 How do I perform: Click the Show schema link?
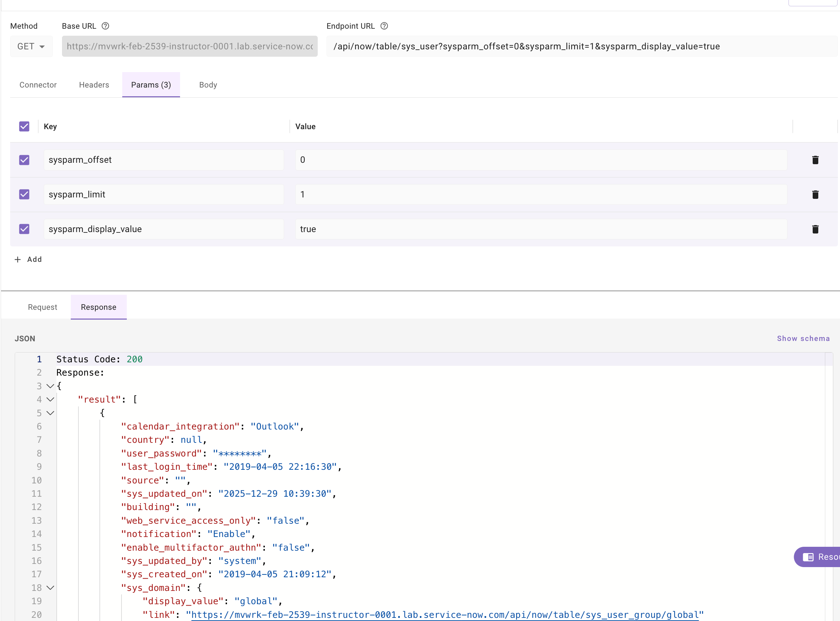click(803, 339)
